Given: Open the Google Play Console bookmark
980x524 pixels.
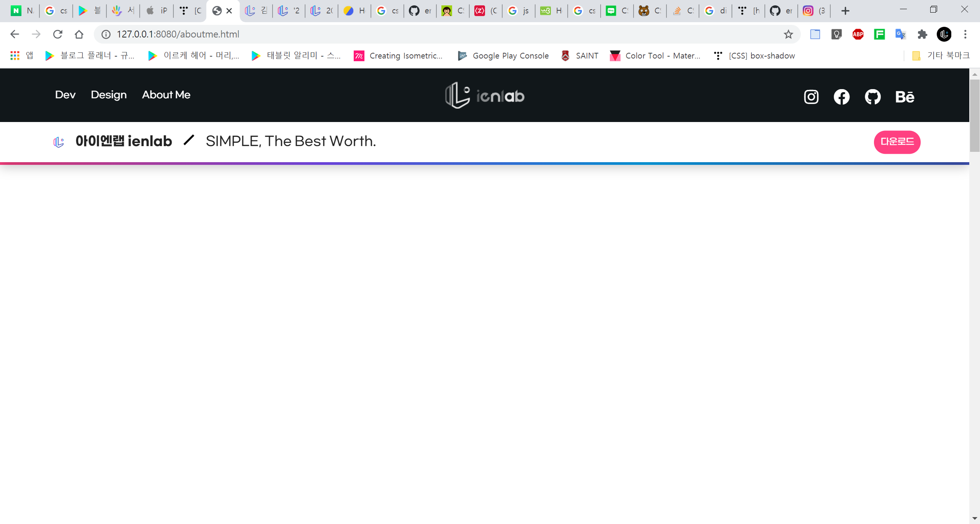Looking at the screenshot, I should pos(503,56).
